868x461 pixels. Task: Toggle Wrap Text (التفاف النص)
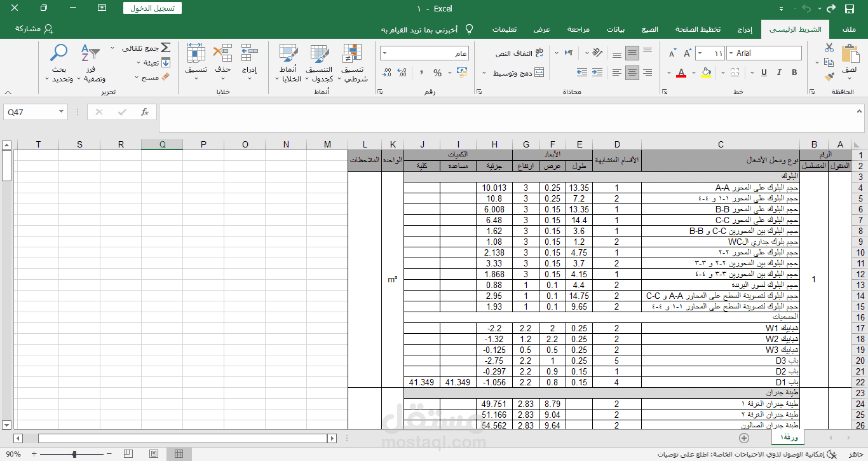(520, 53)
